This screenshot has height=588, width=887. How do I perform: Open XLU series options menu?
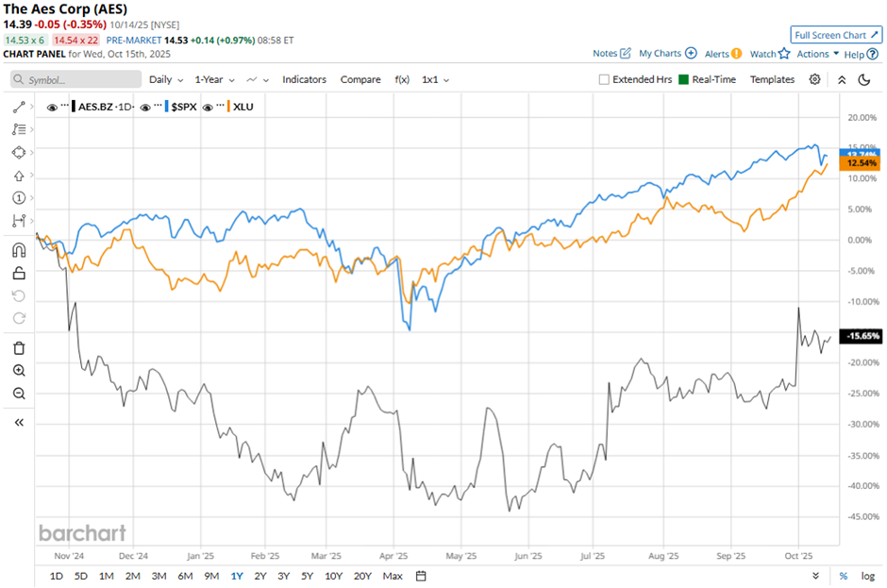(x=220, y=106)
